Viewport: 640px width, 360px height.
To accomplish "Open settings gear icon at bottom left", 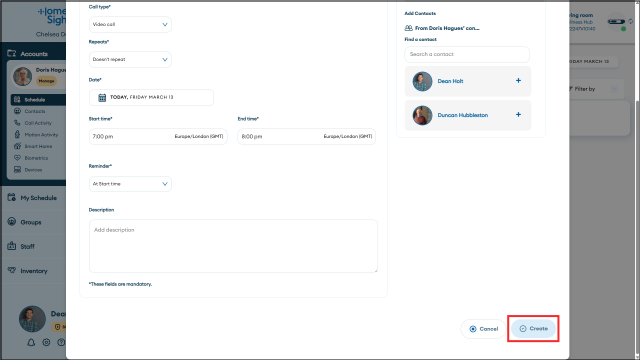I will coord(46,342).
